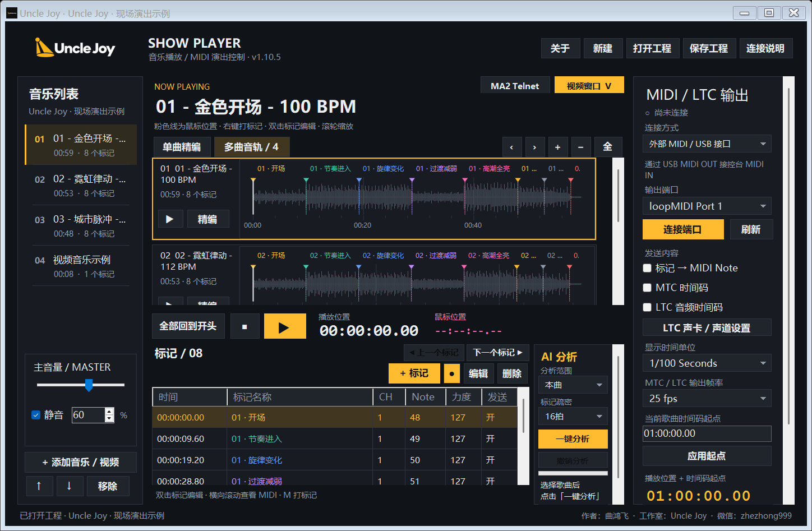This screenshot has width=812, height=531.
Task: Click the + 标记 add marker button
Action: point(414,373)
